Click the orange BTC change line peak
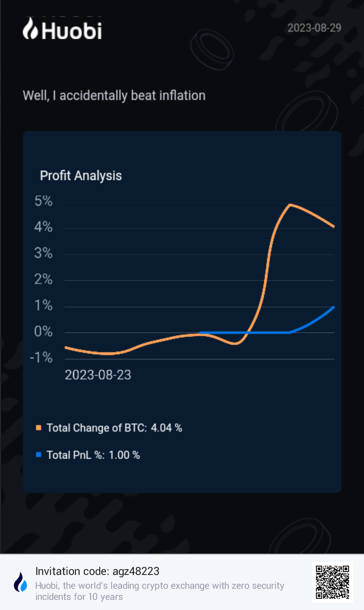The width and height of the screenshot is (364, 610). tap(290, 205)
